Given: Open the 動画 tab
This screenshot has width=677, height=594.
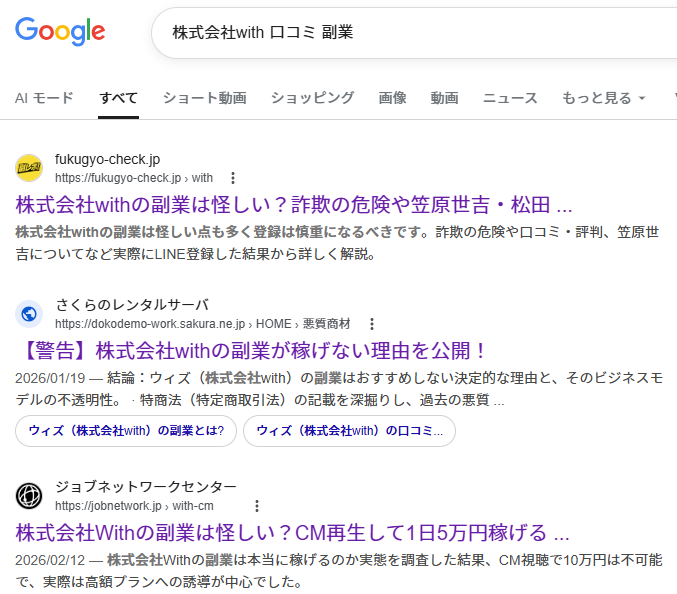Looking at the screenshot, I should click(444, 98).
